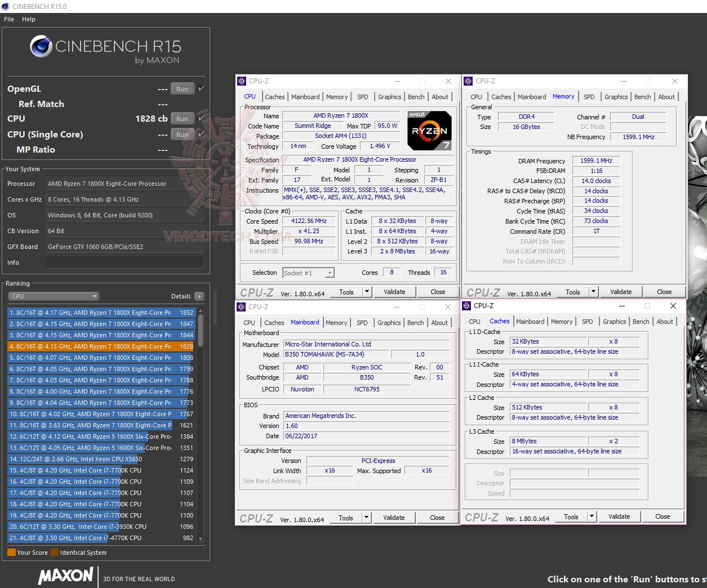The image size is (707, 588).
Task: Open Tools dropdown arrow in Memory window
Action: pyautogui.click(x=593, y=292)
